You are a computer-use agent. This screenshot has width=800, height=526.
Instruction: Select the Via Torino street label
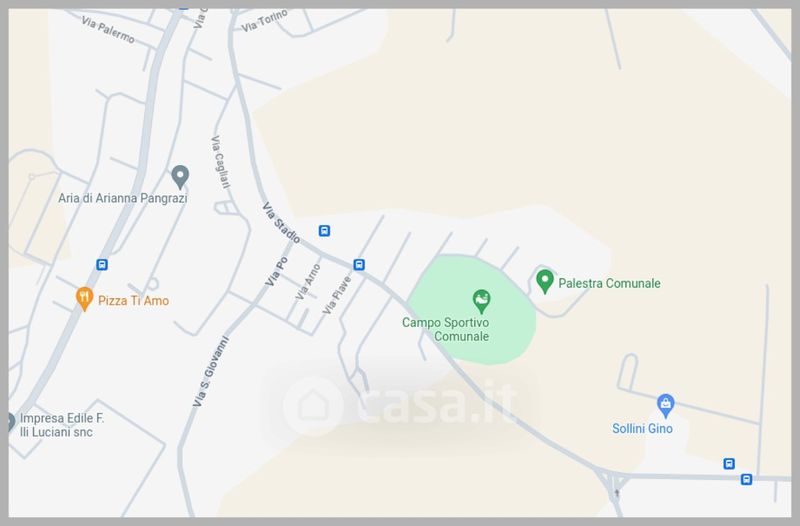(x=264, y=21)
